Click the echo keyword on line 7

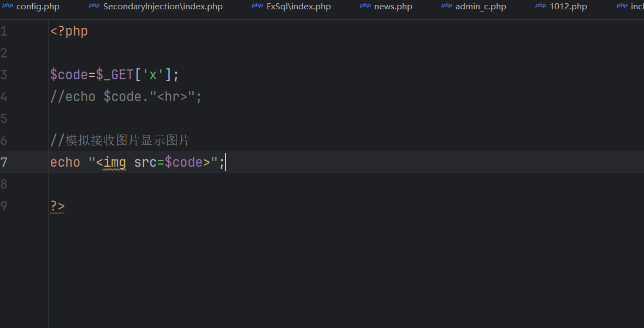pyautogui.click(x=65, y=162)
